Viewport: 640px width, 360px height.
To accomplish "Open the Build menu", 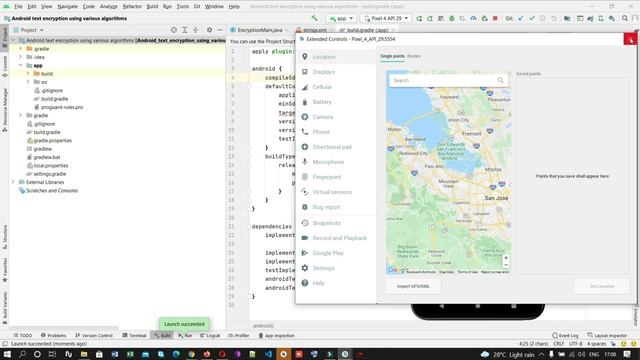I will (152, 7).
